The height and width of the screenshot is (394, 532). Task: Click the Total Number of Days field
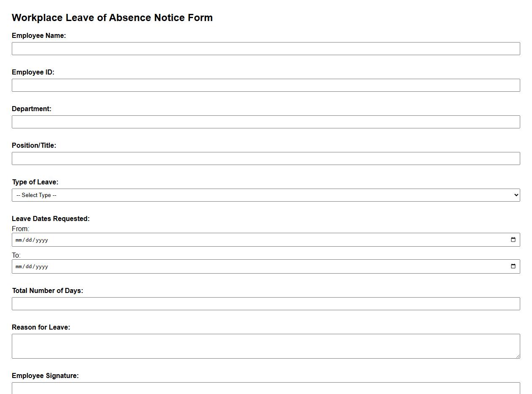click(266, 303)
